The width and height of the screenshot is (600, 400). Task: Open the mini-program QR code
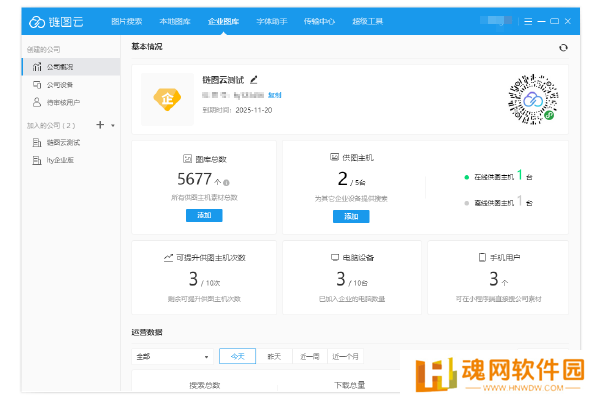click(533, 100)
